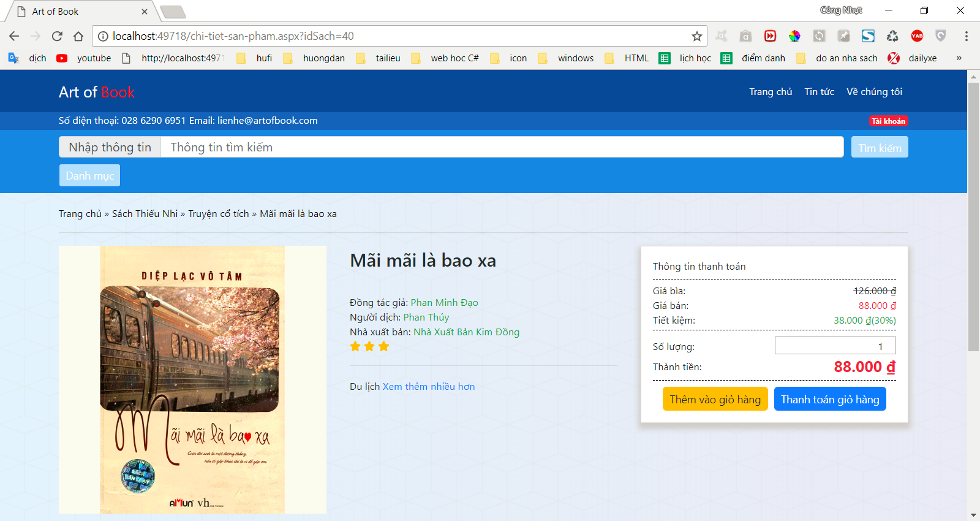Open publisher Nhà Xuất Bản Kim Đồng
The width and height of the screenshot is (980, 521).
click(x=466, y=332)
